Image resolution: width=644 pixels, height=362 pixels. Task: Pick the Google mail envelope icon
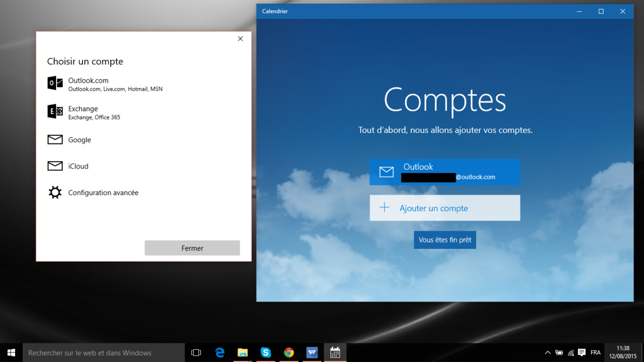pos(55,140)
